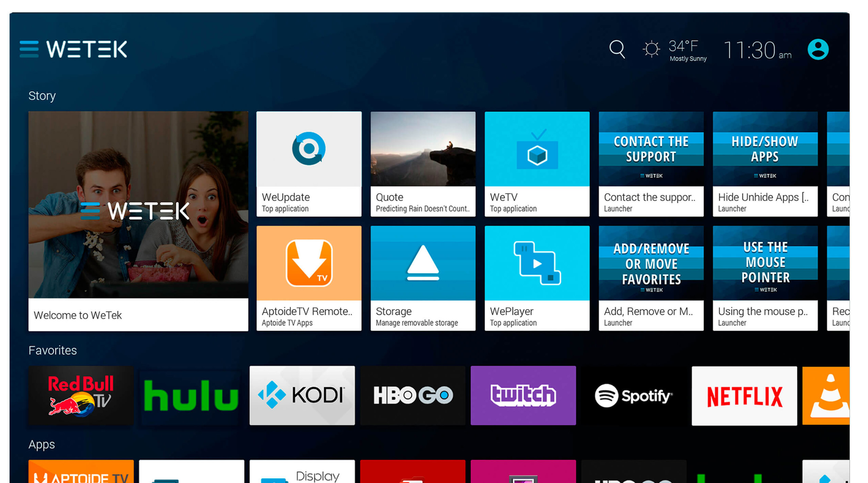Launch WeUpdate top application tile
This screenshot has width=868, height=483.
pyautogui.click(x=309, y=164)
